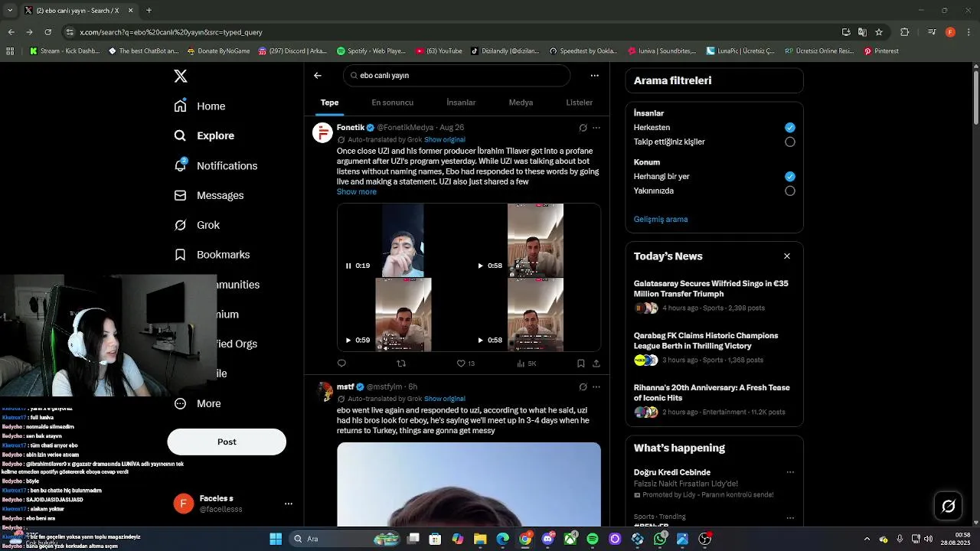Open the Gelişmiş arama link
The image size is (980, 551).
[x=661, y=219]
